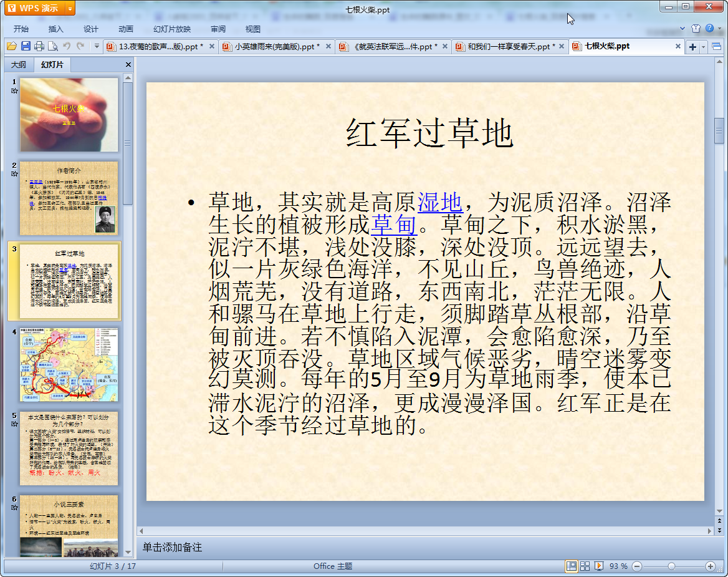This screenshot has height=577, width=728.
Task: Select slide 1 thumbnail 七根火柴
Action: (x=69, y=115)
